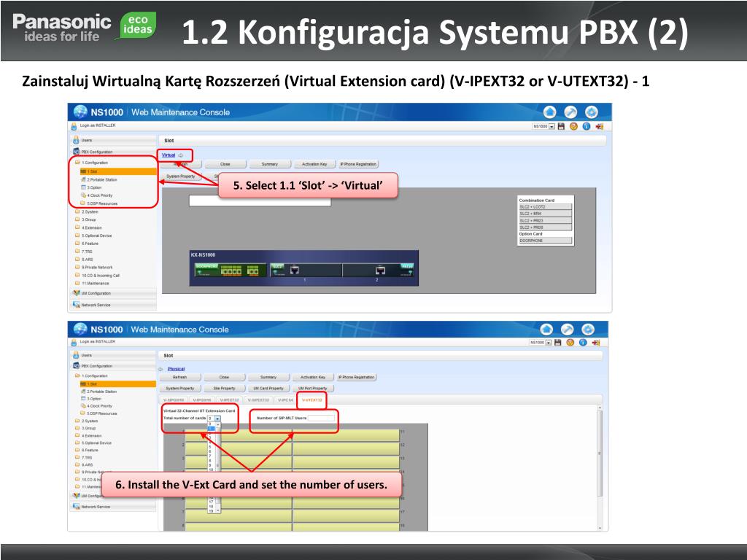Viewport: 747px width, 560px height.
Task: Click the gear icon in lower console header
Action: (588, 329)
